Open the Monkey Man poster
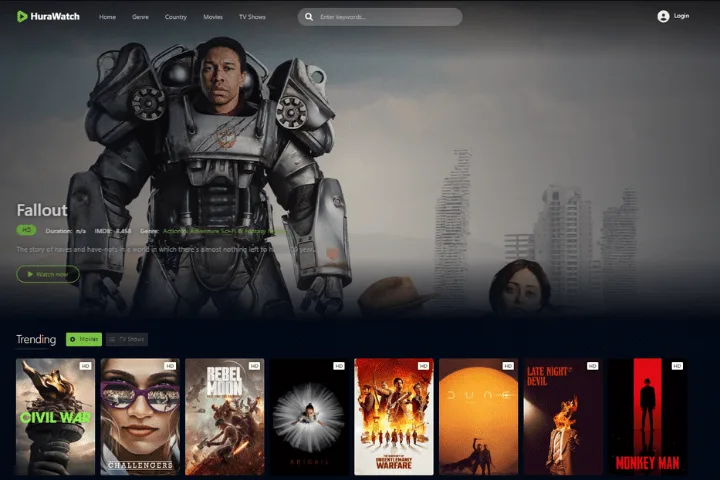 pyautogui.click(x=647, y=417)
